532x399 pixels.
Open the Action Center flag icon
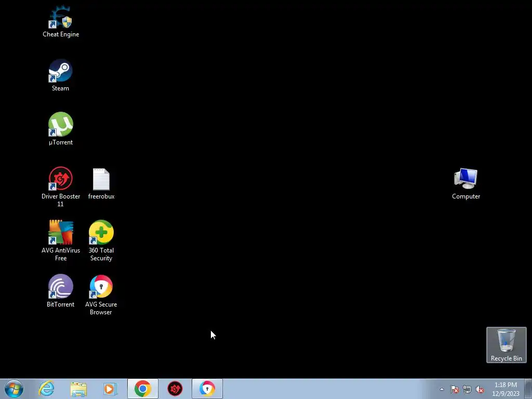[455, 389]
